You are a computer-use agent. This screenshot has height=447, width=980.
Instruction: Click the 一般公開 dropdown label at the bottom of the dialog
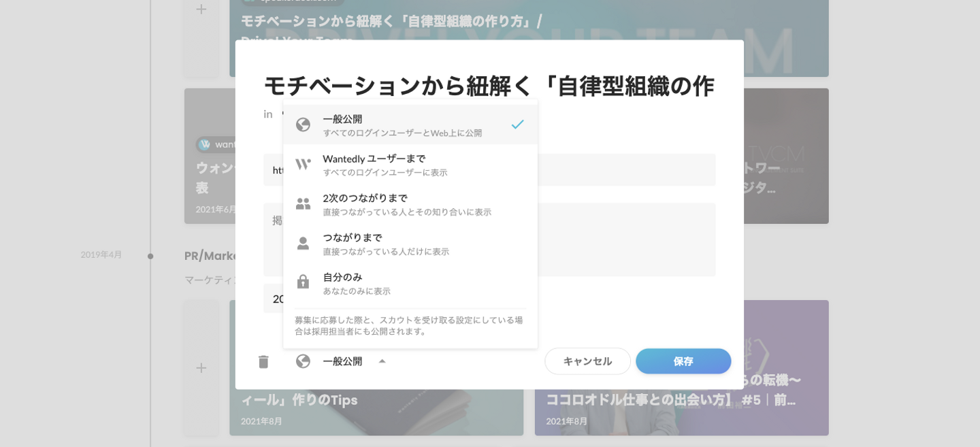pyautogui.click(x=342, y=361)
